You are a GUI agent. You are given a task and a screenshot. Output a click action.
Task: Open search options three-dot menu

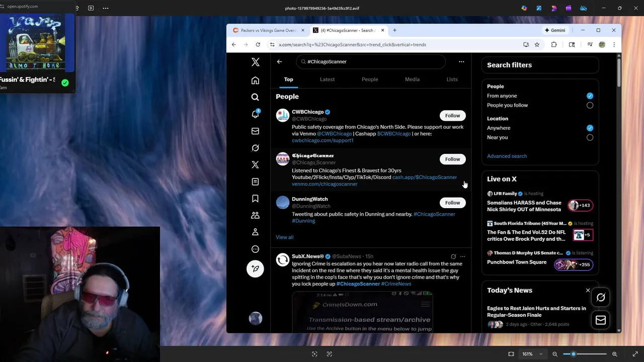pyautogui.click(x=461, y=61)
